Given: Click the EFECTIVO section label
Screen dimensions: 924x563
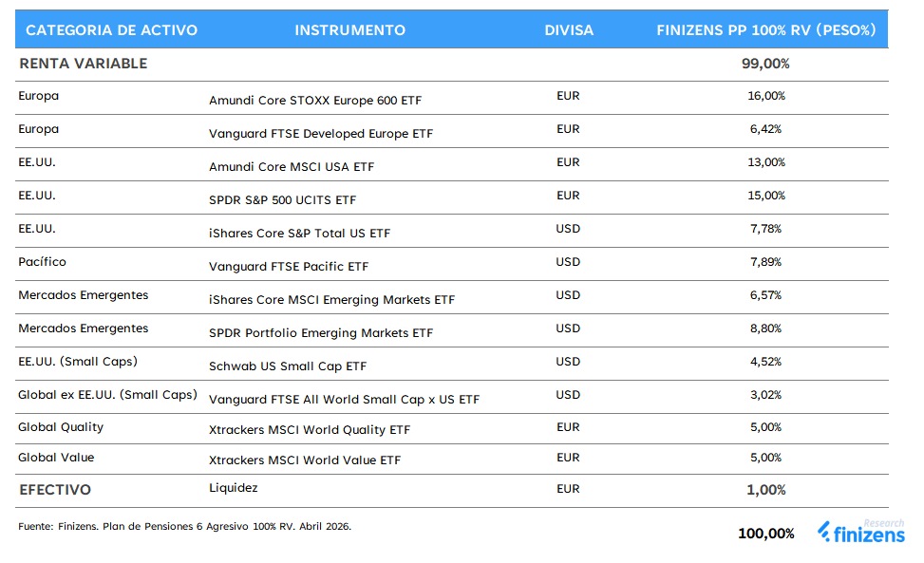Looking at the screenshot, I should coord(55,490).
